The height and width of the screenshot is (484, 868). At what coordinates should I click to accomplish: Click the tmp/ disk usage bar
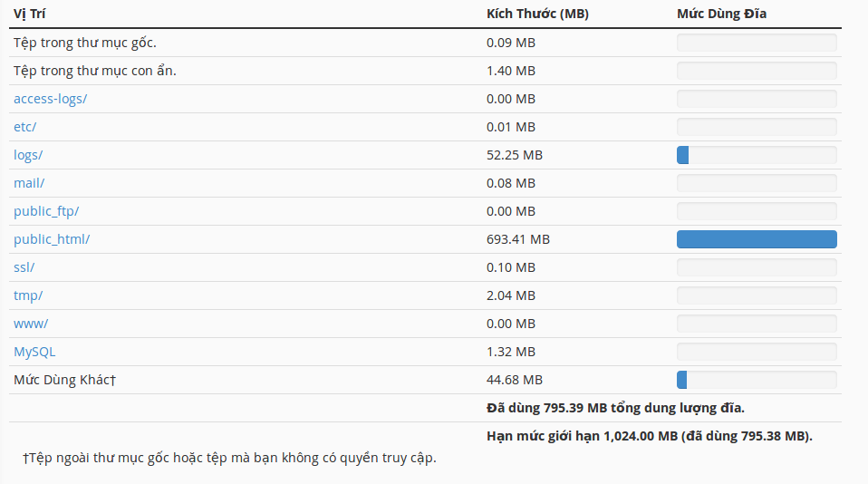tap(757, 295)
